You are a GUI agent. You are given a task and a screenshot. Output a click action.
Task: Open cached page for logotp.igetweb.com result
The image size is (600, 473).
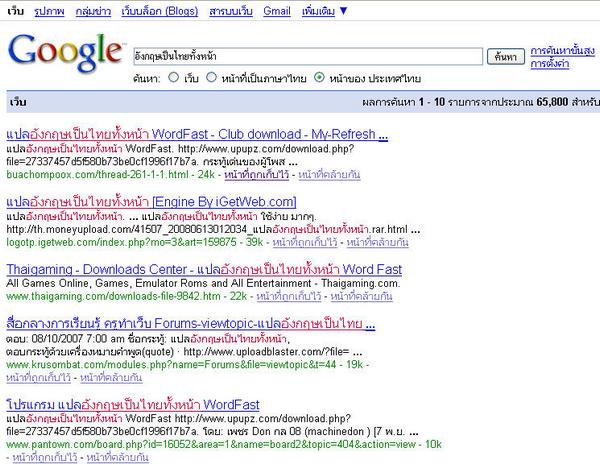[x=305, y=243]
